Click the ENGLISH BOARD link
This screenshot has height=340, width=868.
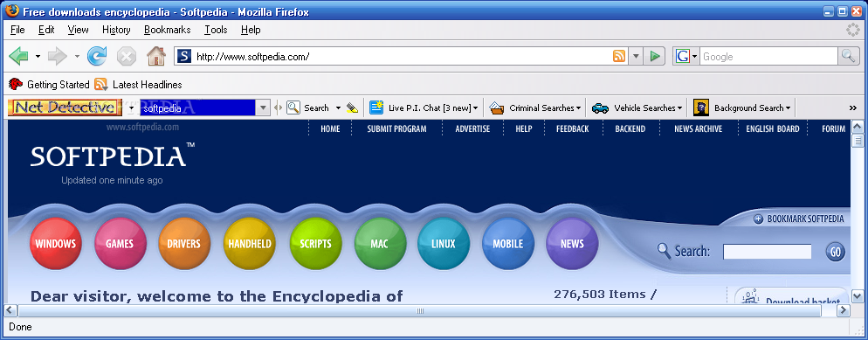[x=773, y=129]
